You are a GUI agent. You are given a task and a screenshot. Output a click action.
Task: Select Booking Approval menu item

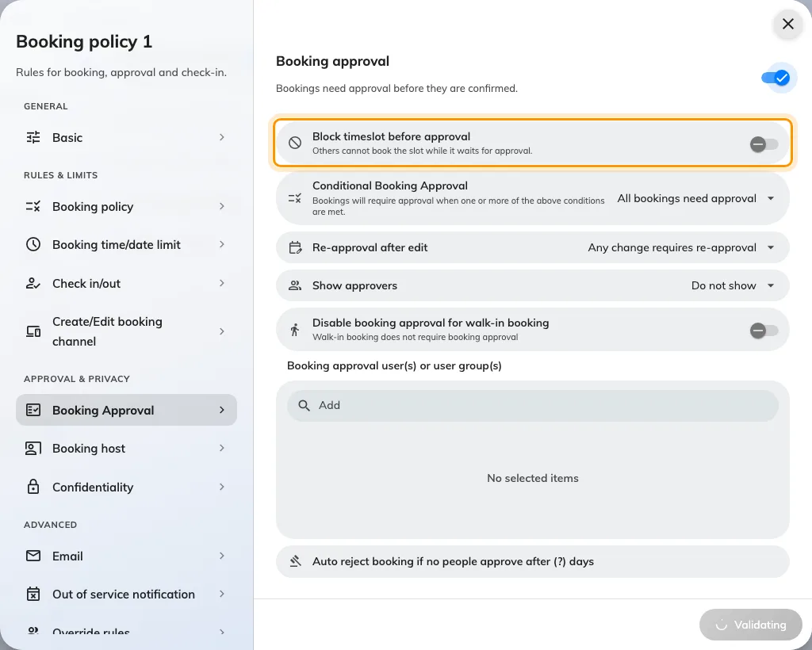pos(126,410)
